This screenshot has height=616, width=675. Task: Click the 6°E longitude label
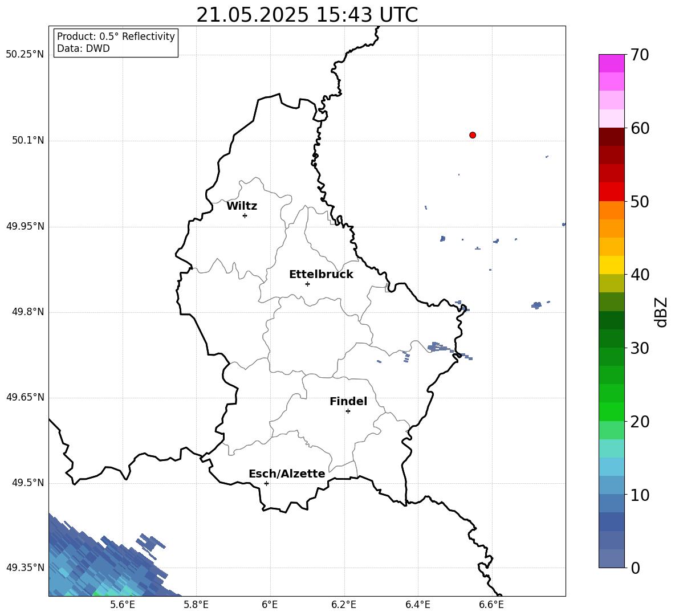click(270, 605)
